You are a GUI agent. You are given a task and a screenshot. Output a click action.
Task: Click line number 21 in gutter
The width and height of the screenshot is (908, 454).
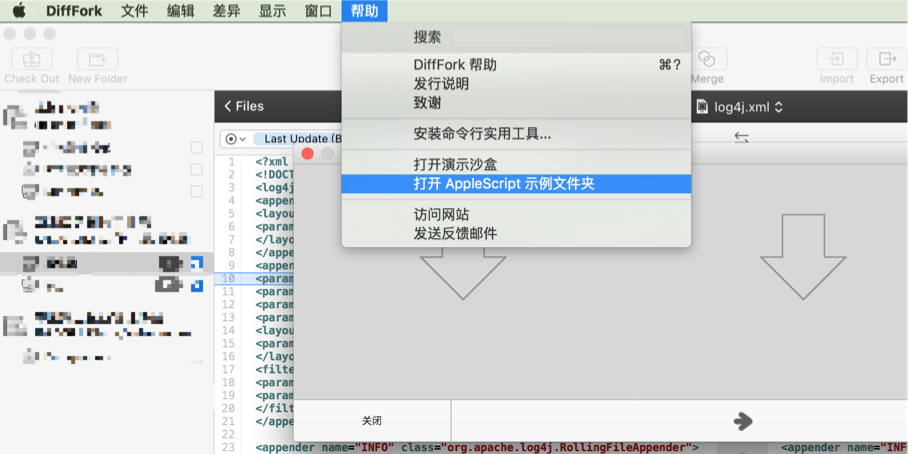pos(228,421)
